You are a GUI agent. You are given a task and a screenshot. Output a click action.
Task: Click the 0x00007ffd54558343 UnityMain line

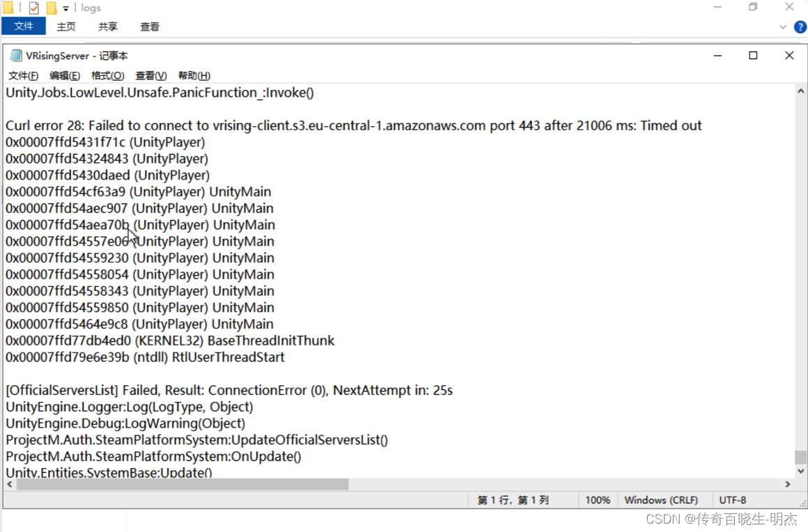point(139,291)
